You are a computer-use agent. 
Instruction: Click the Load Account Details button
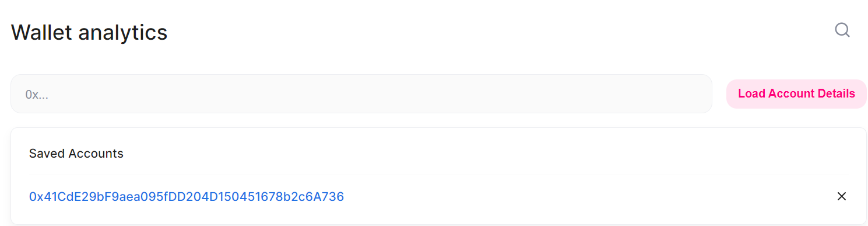[x=796, y=93]
